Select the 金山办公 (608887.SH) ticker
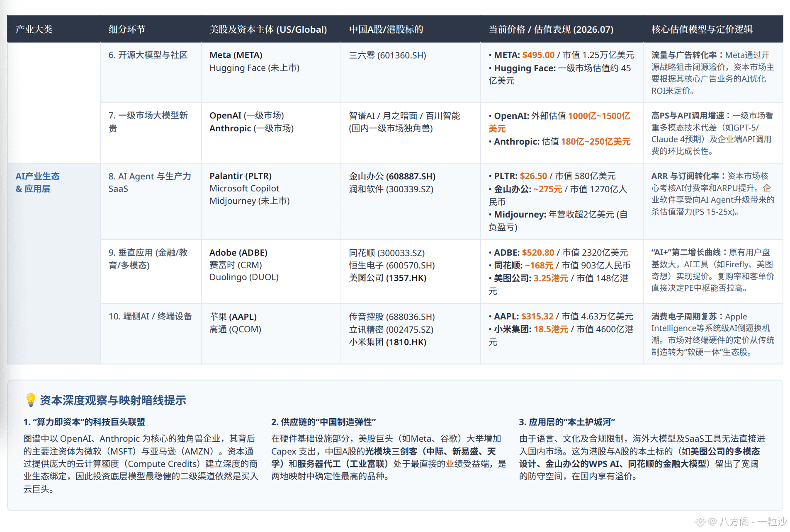This screenshot has height=532, width=790. [x=392, y=176]
